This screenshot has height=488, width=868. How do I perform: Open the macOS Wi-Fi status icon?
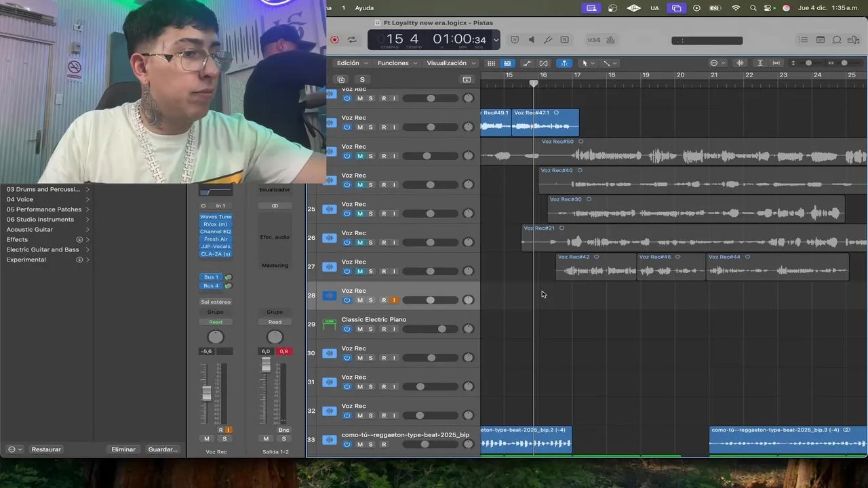click(736, 8)
